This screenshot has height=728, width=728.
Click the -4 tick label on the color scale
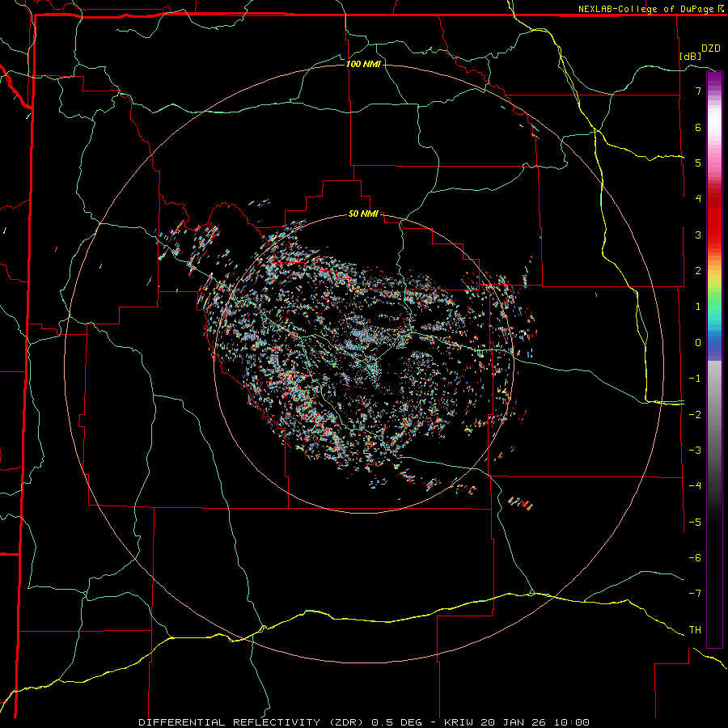(x=695, y=486)
